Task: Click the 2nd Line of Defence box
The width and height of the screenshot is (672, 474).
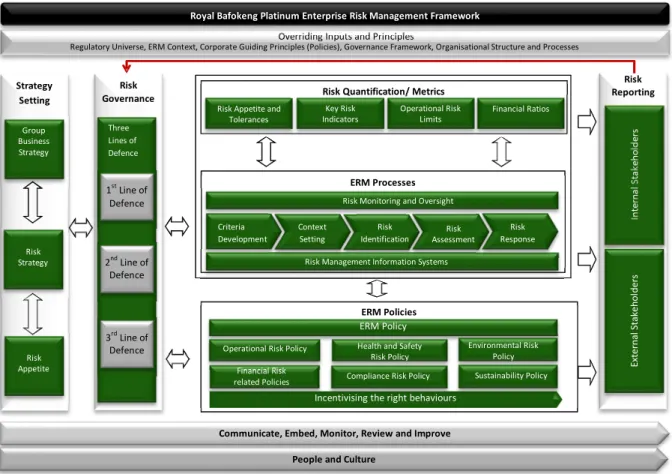Action: 127,269
